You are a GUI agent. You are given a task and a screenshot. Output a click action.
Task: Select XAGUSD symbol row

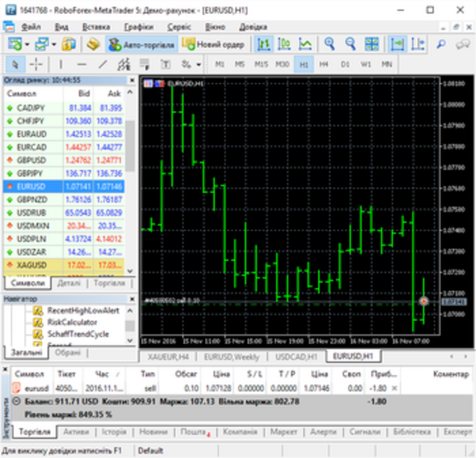pyautogui.click(x=64, y=265)
